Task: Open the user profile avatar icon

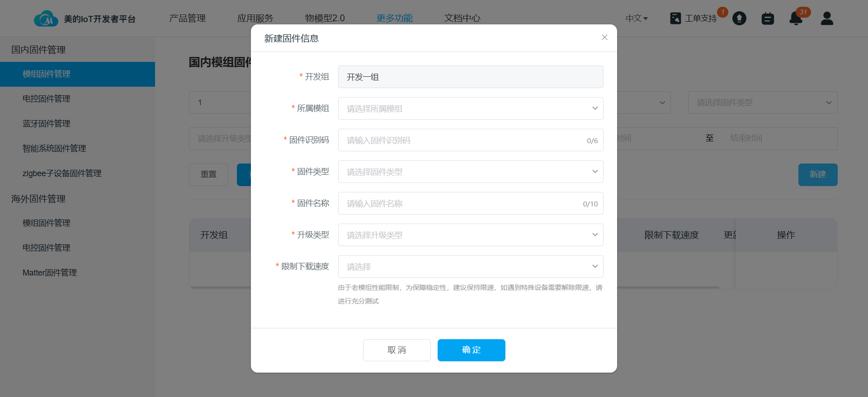Action: click(x=827, y=19)
